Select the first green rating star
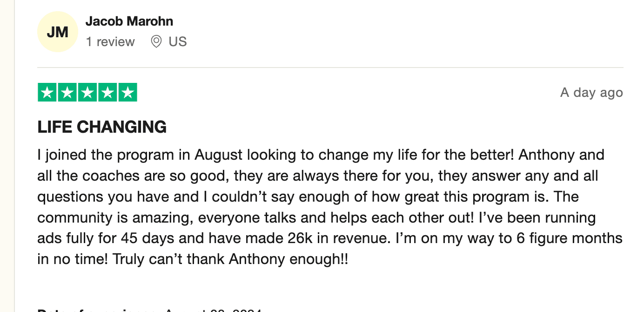644x312 pixels. point(47,92)
